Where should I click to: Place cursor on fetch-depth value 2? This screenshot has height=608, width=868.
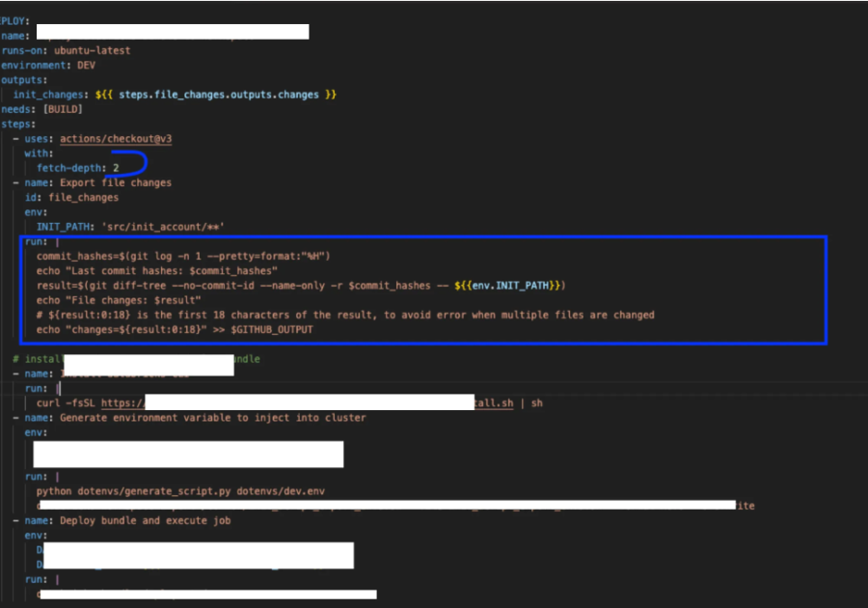[116, 168]
